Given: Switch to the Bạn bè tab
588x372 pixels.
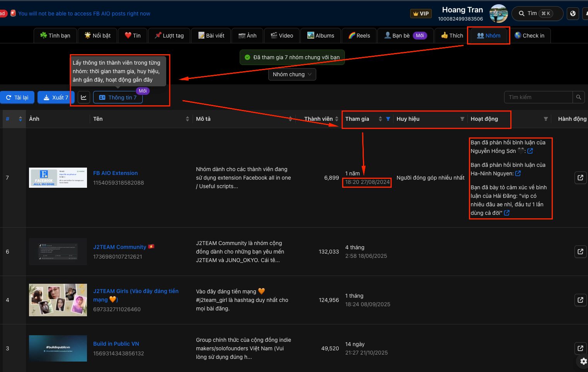Looking at the screenshot, I should [405, 36].
